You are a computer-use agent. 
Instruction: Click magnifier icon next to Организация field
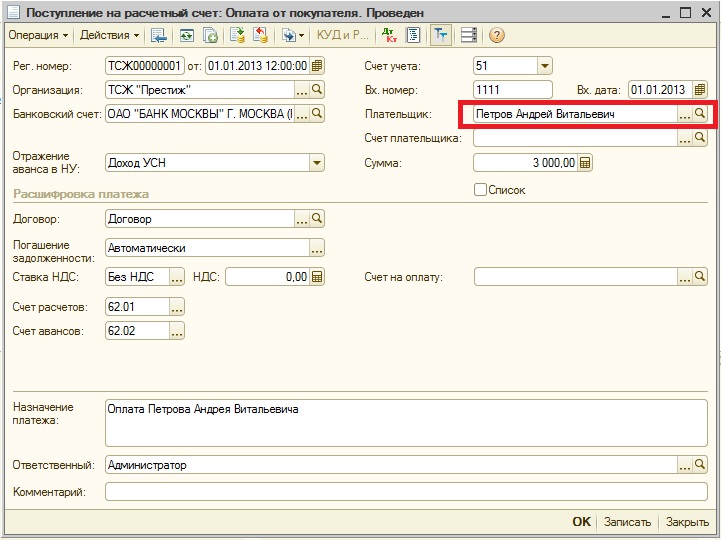tap(317, 90)
